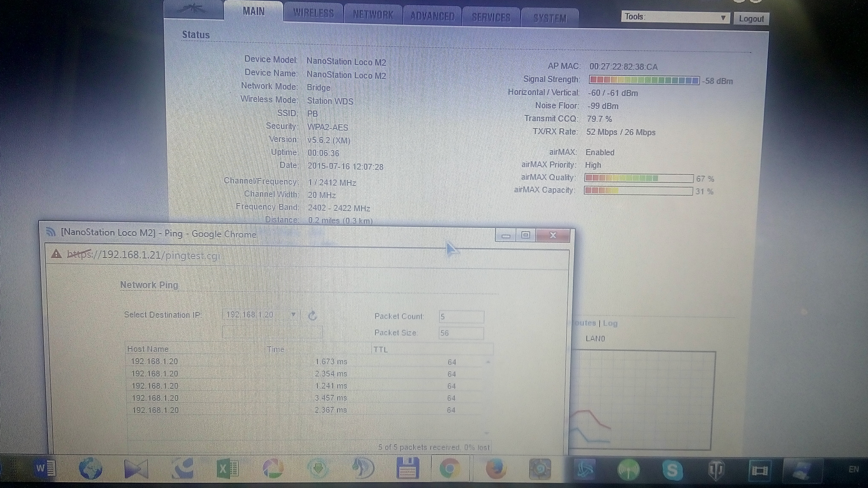The image size is (868, 488).
Task: Click the airMAX Quality bar
Action: click(639, 178)
